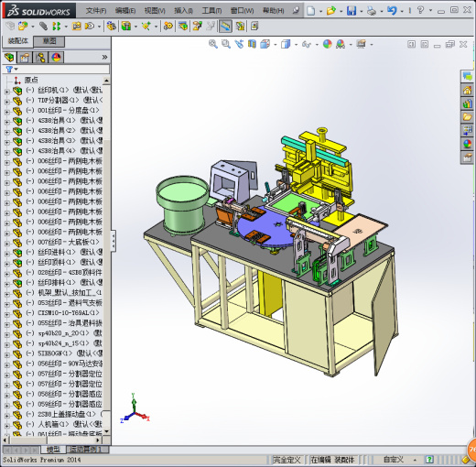Select the CXSM10-10-Y69AL<1> tree item
This screenshot has width=476, height=467.
[69, 313]
